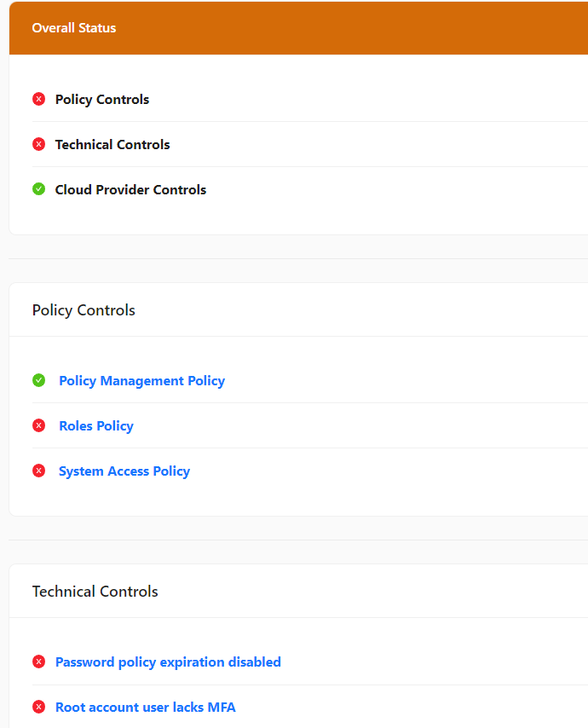Click the Overall Status title text

[74, 28]
